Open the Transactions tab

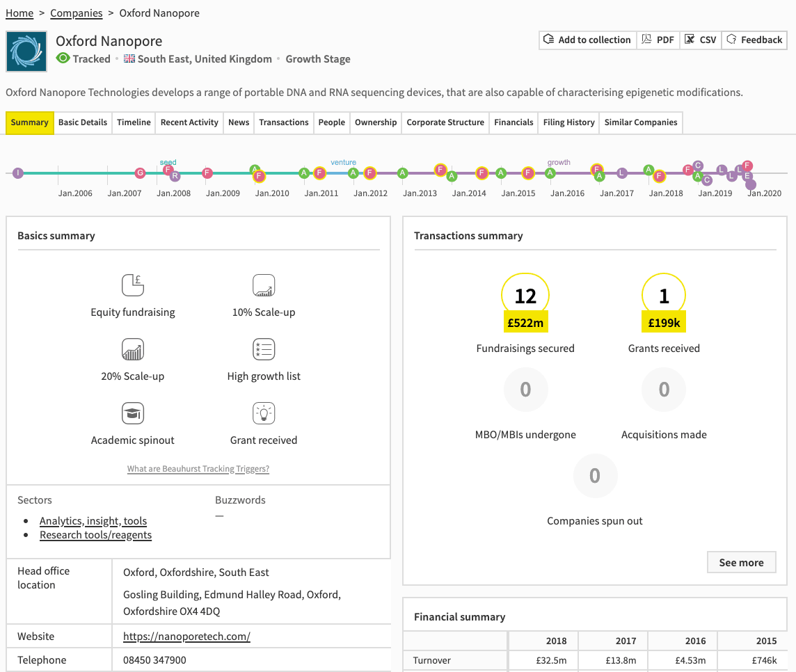point(284,122)
